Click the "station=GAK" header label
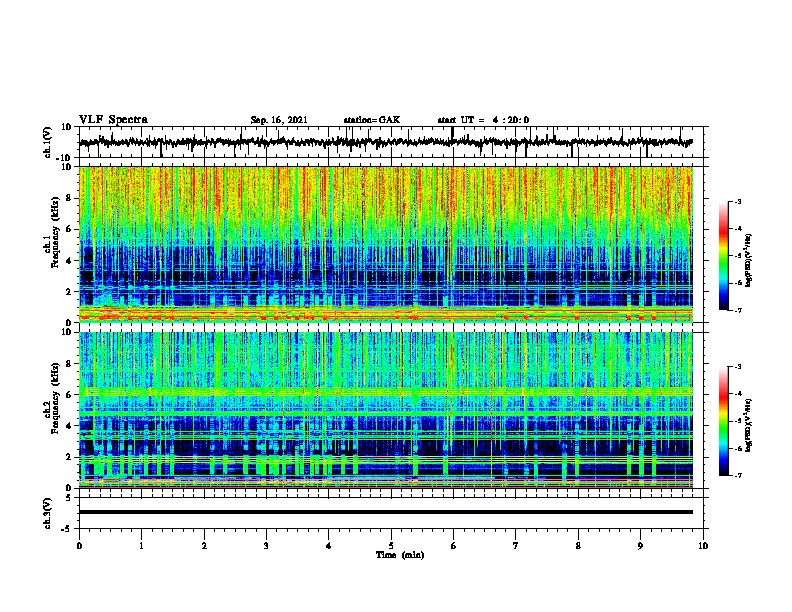The width and height of the screenshot is (792, 612). 372,120
